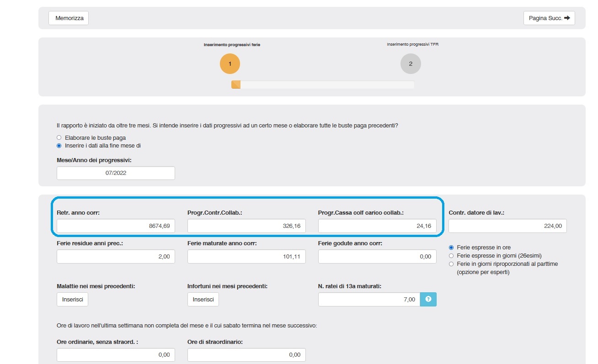The height and width of the screenshot is (364, 598).
Task: Click the Mese/Anno dei progressivi field
Action: [x=116, y=173]
